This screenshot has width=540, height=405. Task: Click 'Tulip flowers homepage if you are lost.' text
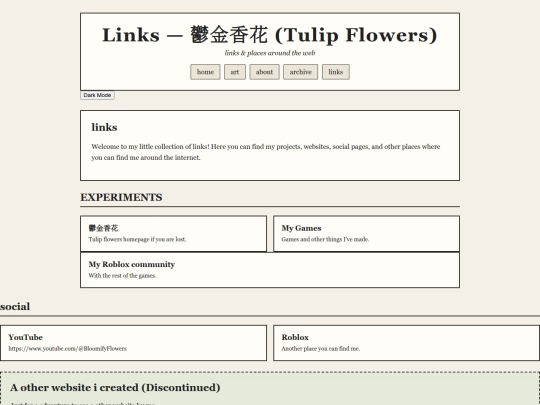click(137, 239)
